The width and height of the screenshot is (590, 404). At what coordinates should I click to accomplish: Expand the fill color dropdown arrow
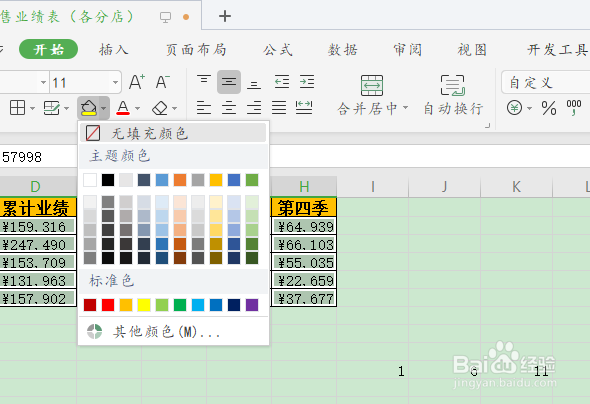103,108
